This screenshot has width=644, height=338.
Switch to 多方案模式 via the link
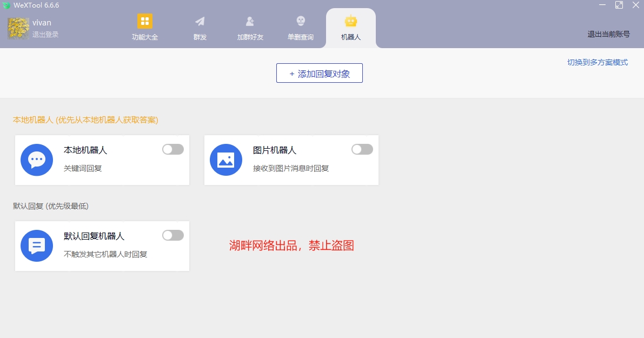click(597, 62)
